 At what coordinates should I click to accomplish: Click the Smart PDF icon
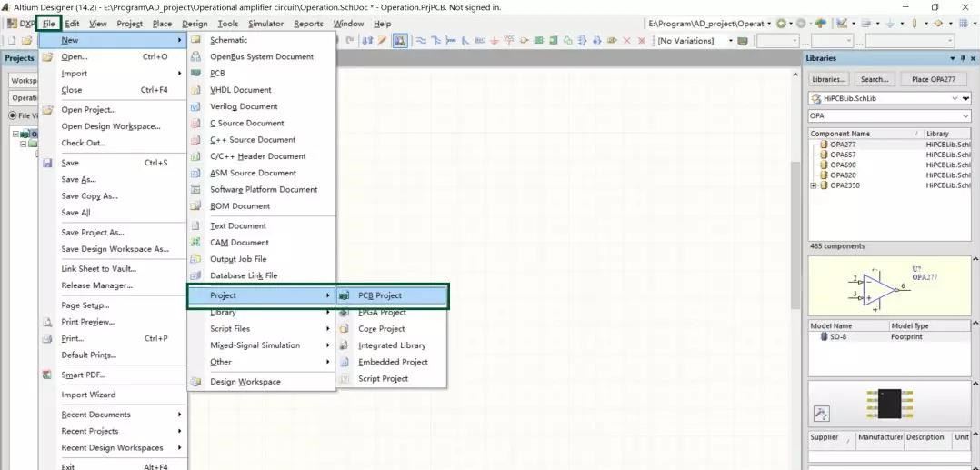47,375
